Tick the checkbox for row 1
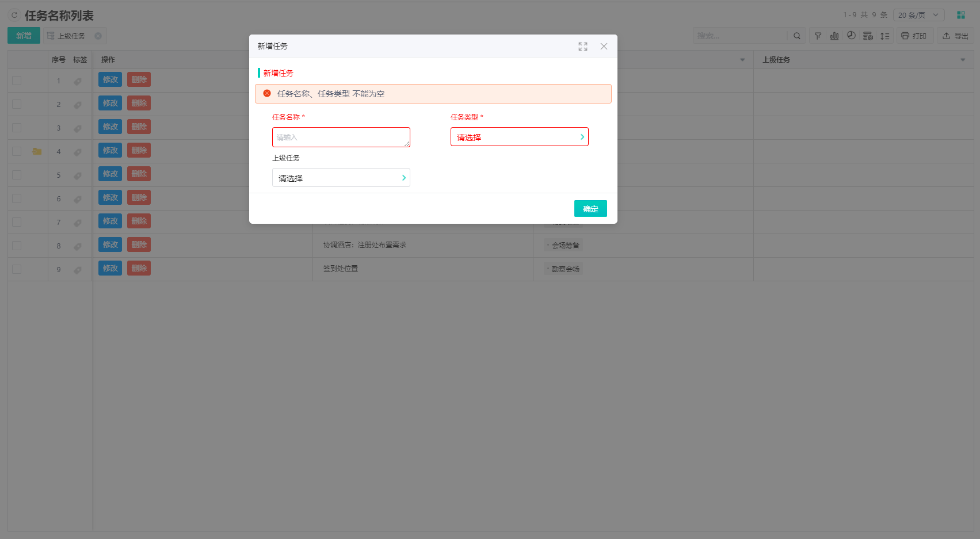 (x=17, y=81)
